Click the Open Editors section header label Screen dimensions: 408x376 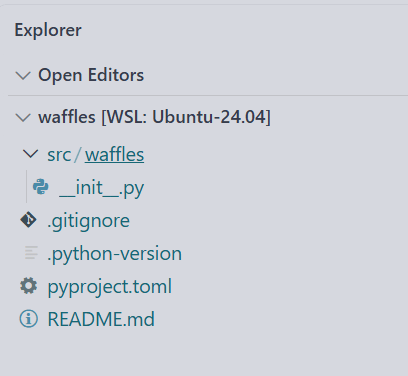click(91, 75)
